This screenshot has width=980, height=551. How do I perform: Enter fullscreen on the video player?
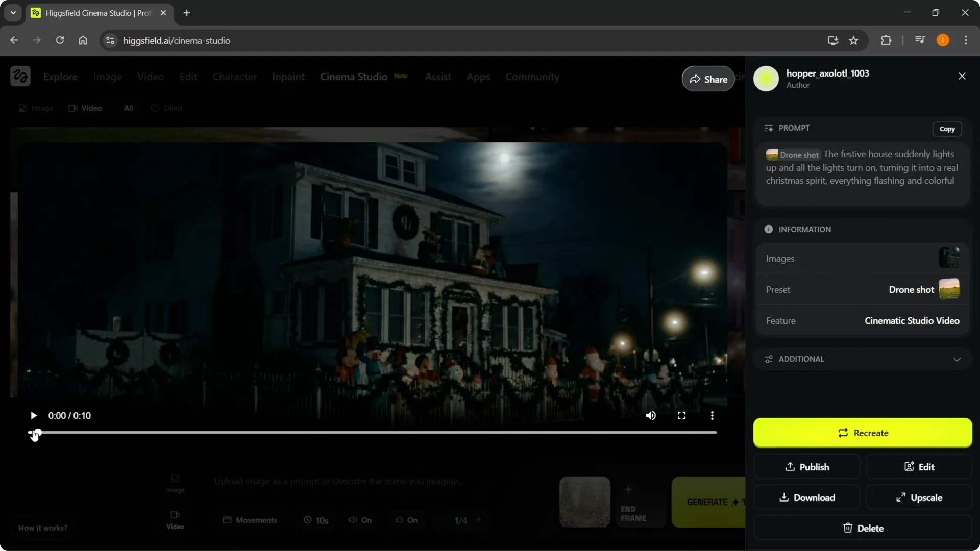tap(681, 415)
